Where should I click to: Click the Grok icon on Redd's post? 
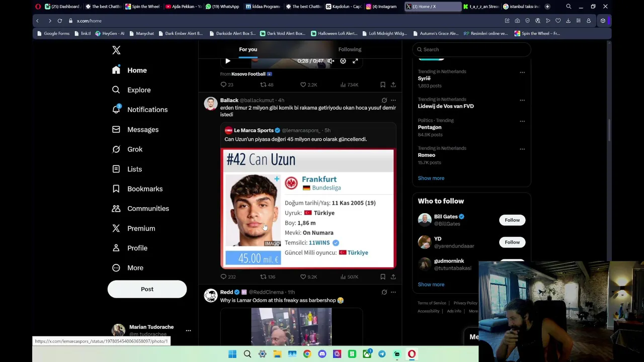tap(384, 292)
